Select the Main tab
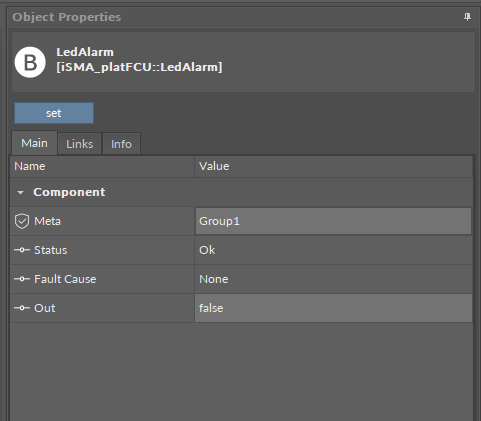481x421 pixels. click(x=34, y=143)
